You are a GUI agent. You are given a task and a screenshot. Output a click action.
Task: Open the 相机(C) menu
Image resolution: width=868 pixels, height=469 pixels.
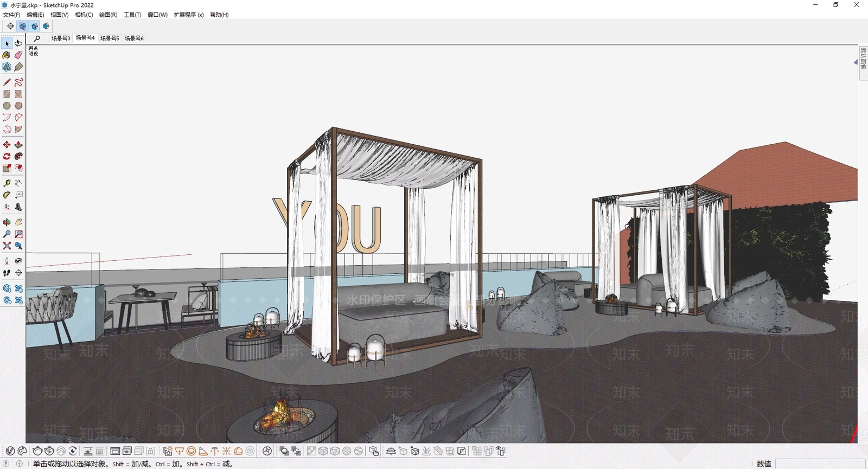point(84,15)
